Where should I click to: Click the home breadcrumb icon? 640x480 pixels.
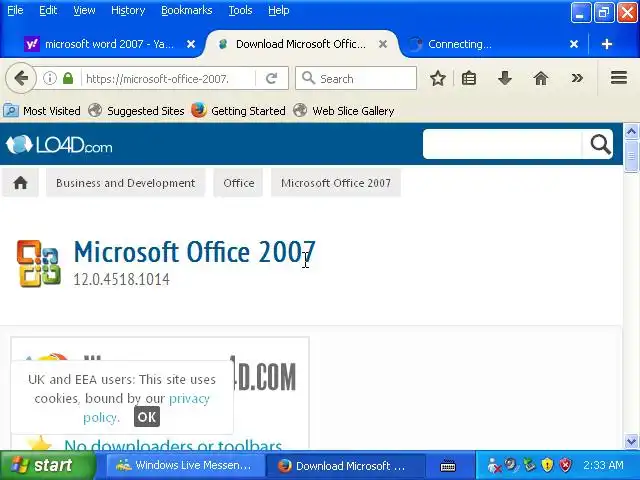pyautogui.click(x=20, y=183)
